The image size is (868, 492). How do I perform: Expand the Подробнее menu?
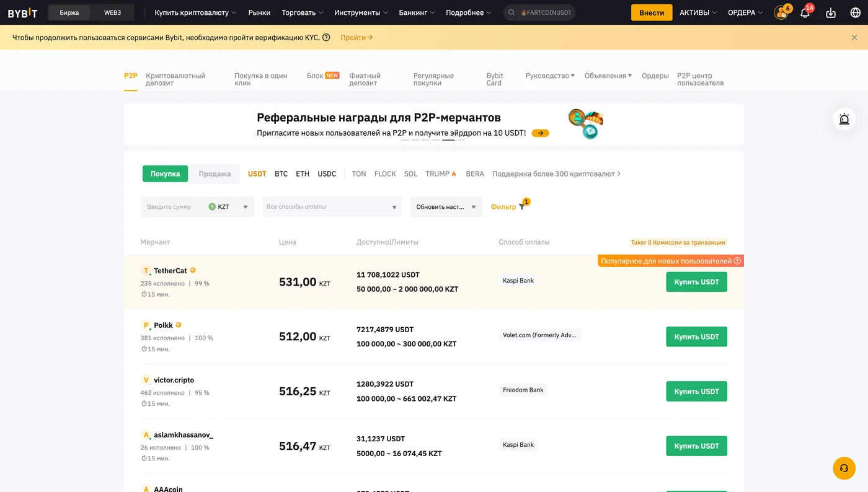coord(469,12)
